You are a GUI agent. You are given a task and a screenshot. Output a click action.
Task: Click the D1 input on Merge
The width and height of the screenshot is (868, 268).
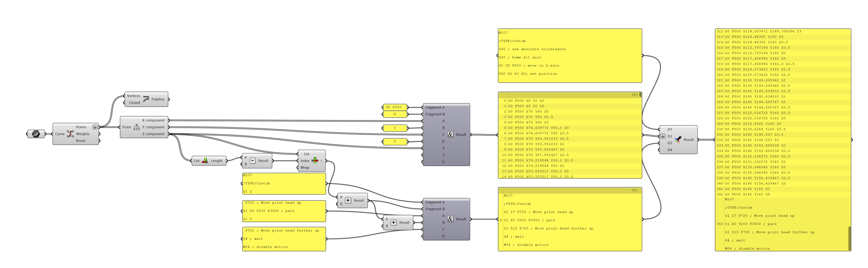670,130
